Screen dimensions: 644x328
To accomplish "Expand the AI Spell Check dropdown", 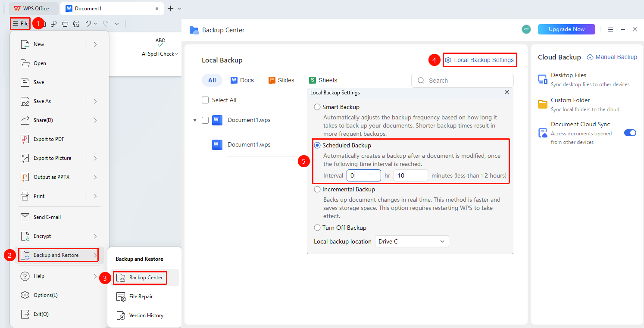I will click(x=177, y=54).
